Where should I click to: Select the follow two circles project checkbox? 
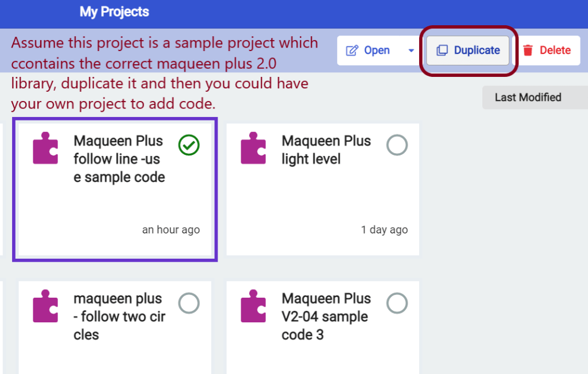(x=189, y=303)
